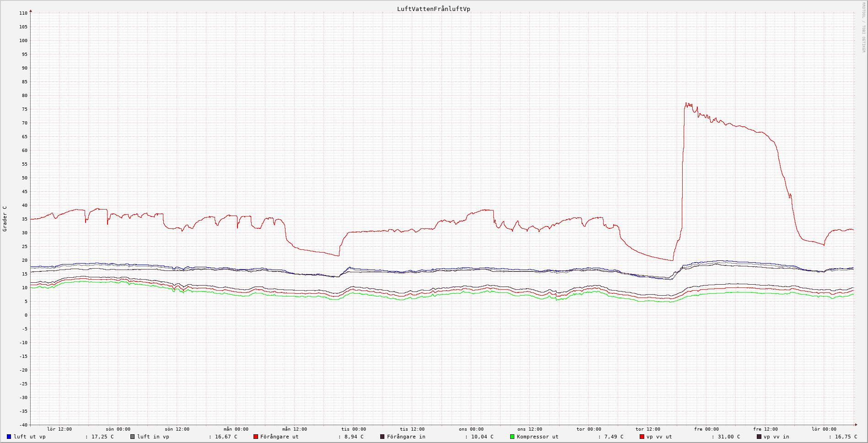Viewport: 868px width, 443px height.
Task: Click the 31,00 C value for 'vp vv ut'
Action: click(728, 437)
